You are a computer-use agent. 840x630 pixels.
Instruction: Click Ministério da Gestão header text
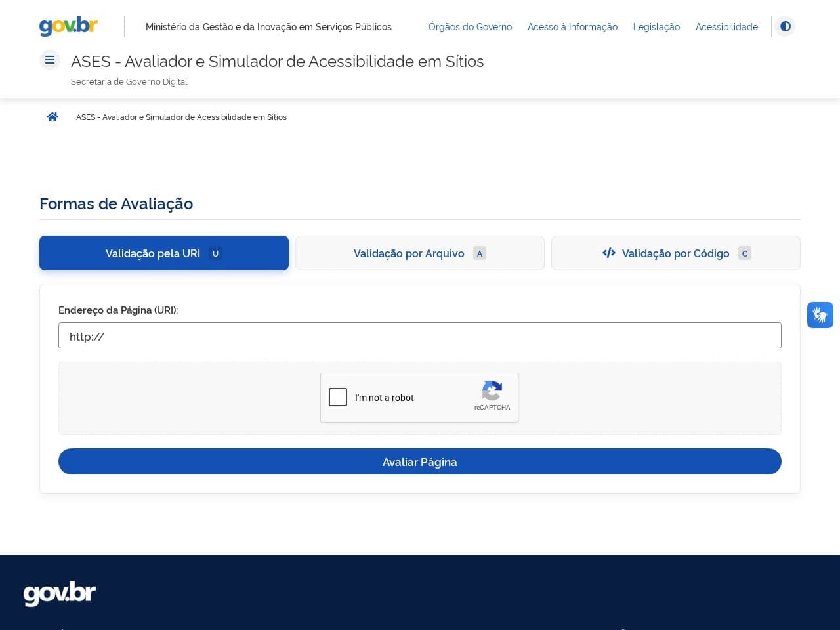pos(268,27)
